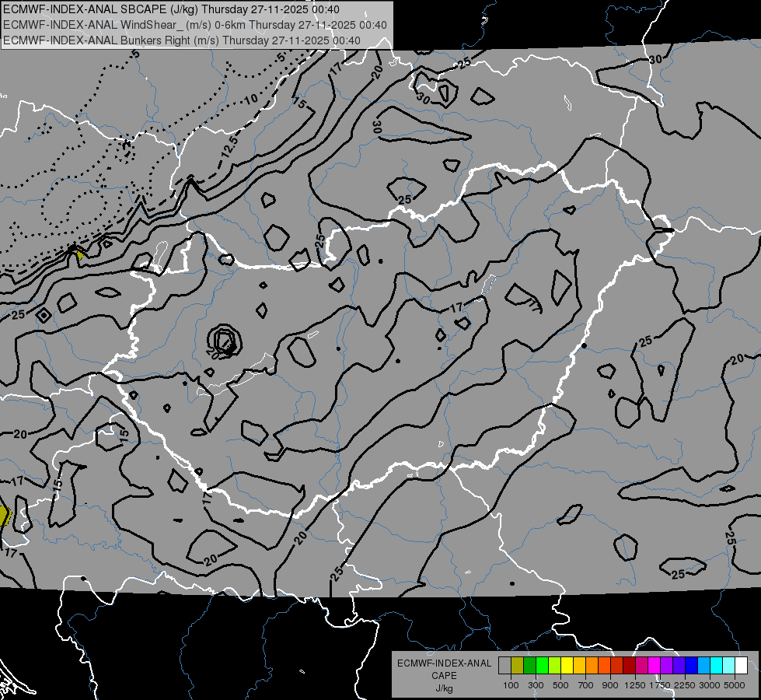Click the 12.5 contour label
This screenshot has width=761, height=700.
tap(229, 147)
